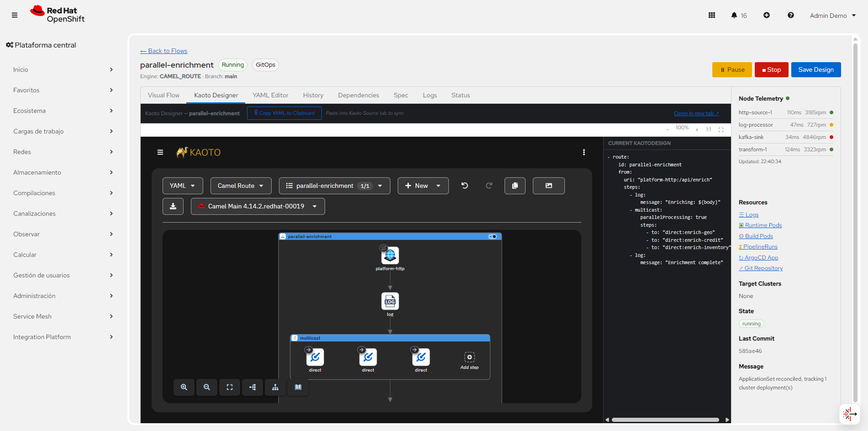Increase the frame zoom with plus
Image resolution: width=868 pixels, height=431 pixels.
(x=697, y=130)
